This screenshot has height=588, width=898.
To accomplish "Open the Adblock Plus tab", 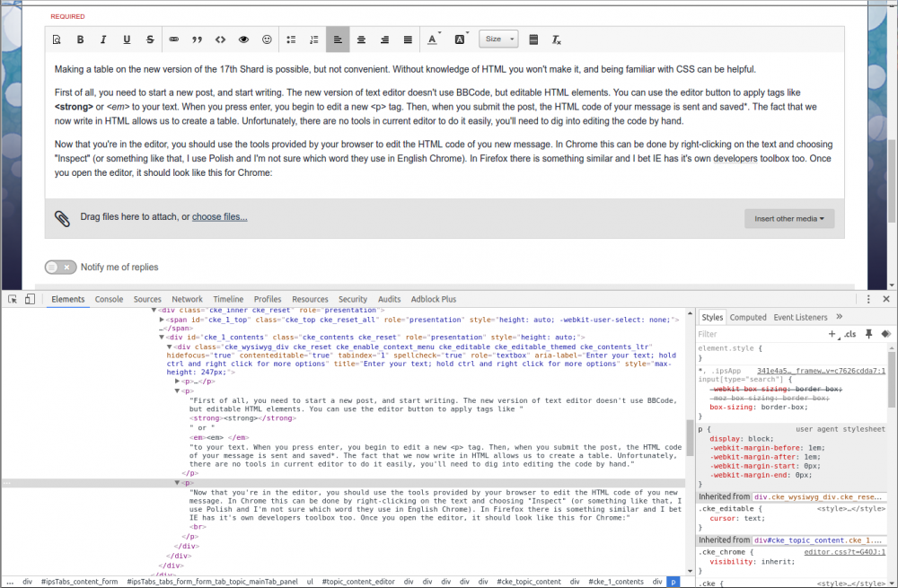I will pyautogui.click(x=434, y=299).
